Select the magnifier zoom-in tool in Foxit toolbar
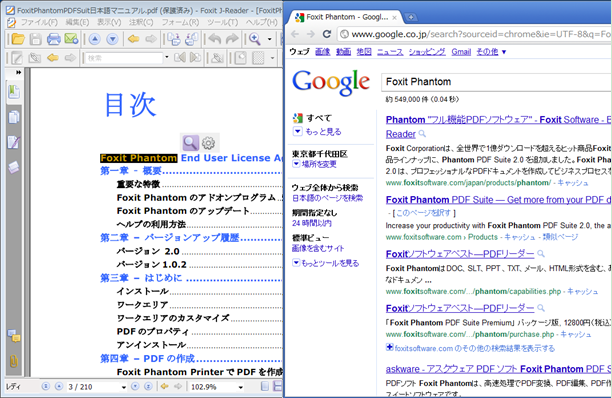Screen dimensions: 612x398 coord(255,39)
